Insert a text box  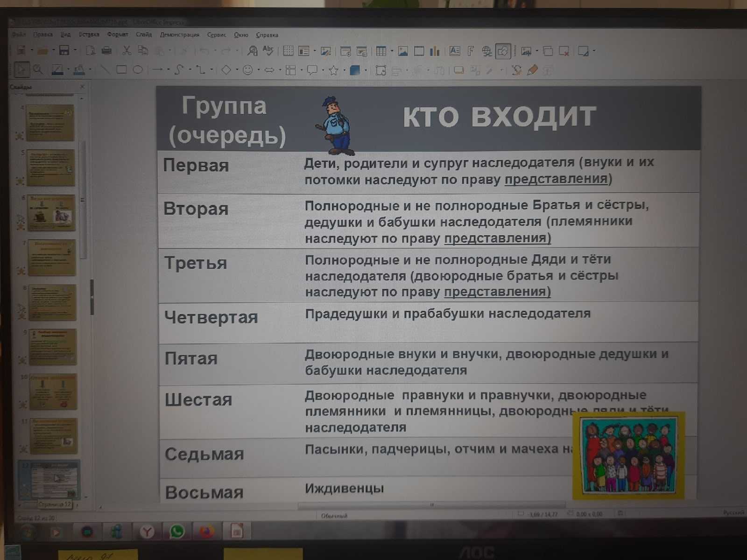coord(455,51)
